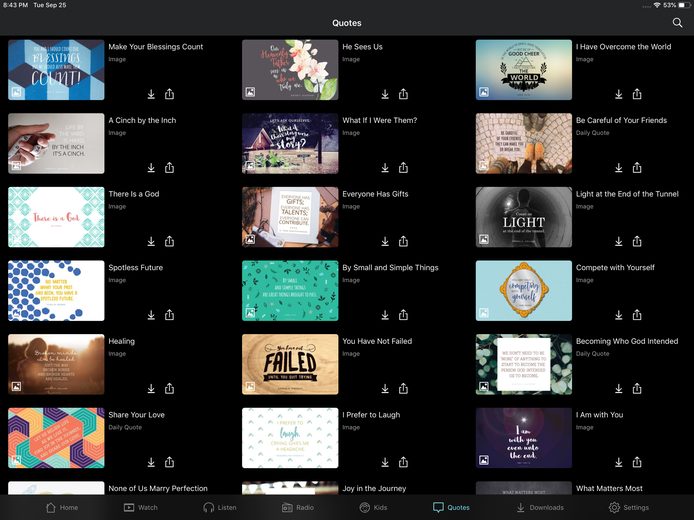Screen dimensions: 694x520
Task: Download Becoming Who God Intended quote
Action: [619, 389]
